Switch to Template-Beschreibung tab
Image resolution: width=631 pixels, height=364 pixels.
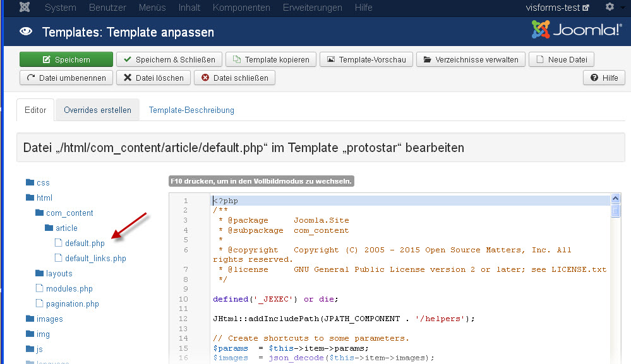(191, 110)
